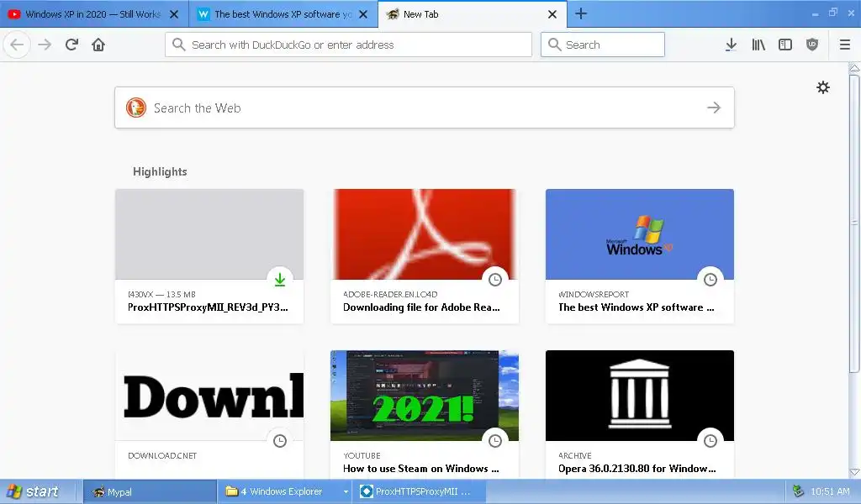The image size is (861, 504).
Task: Focus the address bar field
Action: pyautogui.click(x=348, y=45)
